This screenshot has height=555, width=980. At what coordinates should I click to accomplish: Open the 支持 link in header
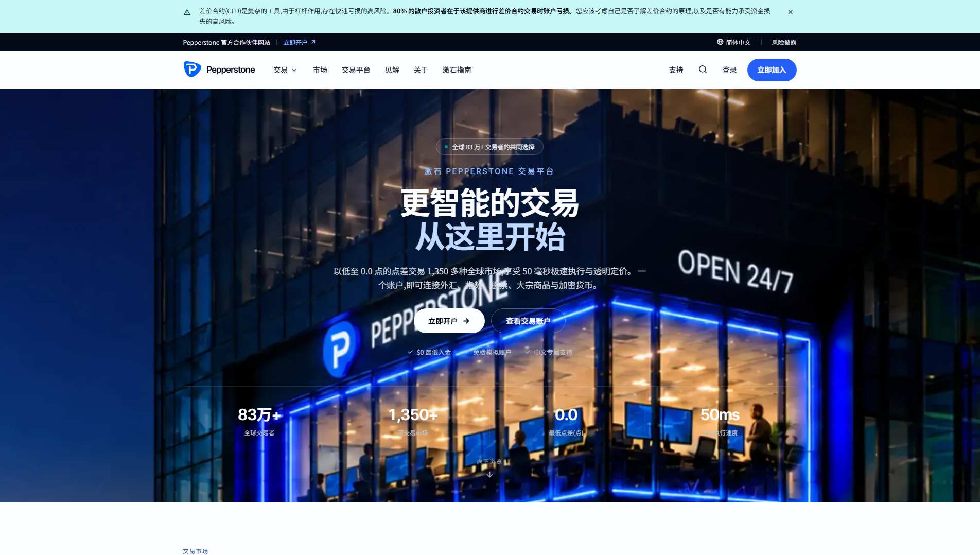676,70
